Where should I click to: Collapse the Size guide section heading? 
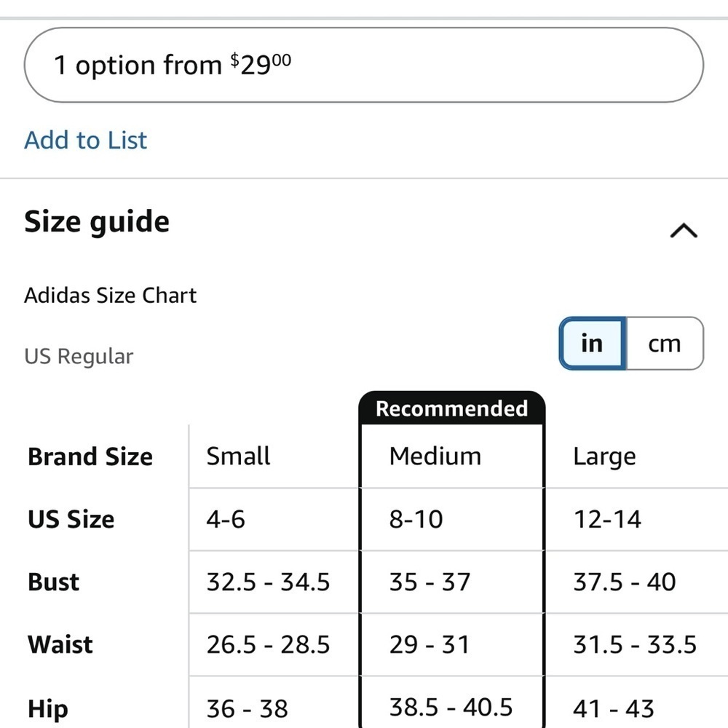point(97,221)
